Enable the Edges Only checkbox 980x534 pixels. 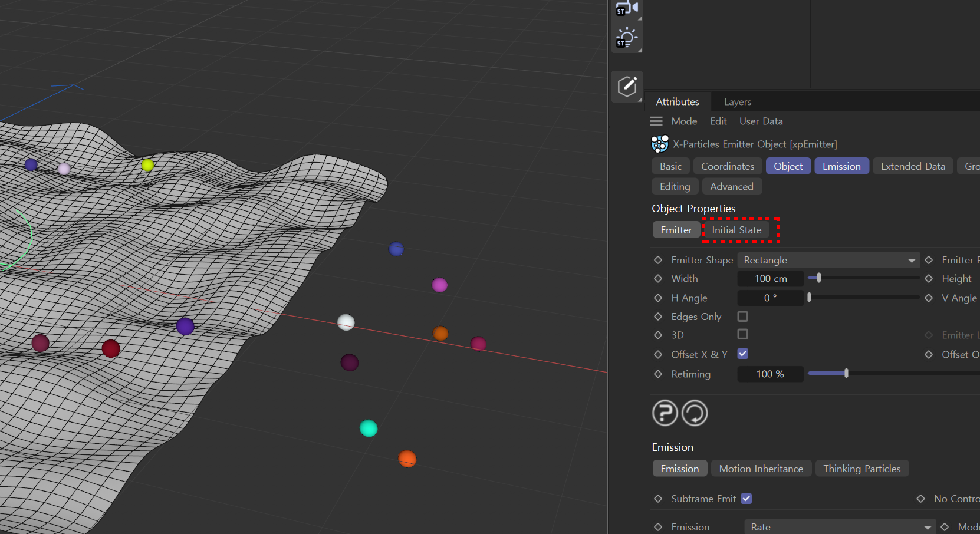tap(743, 317)
